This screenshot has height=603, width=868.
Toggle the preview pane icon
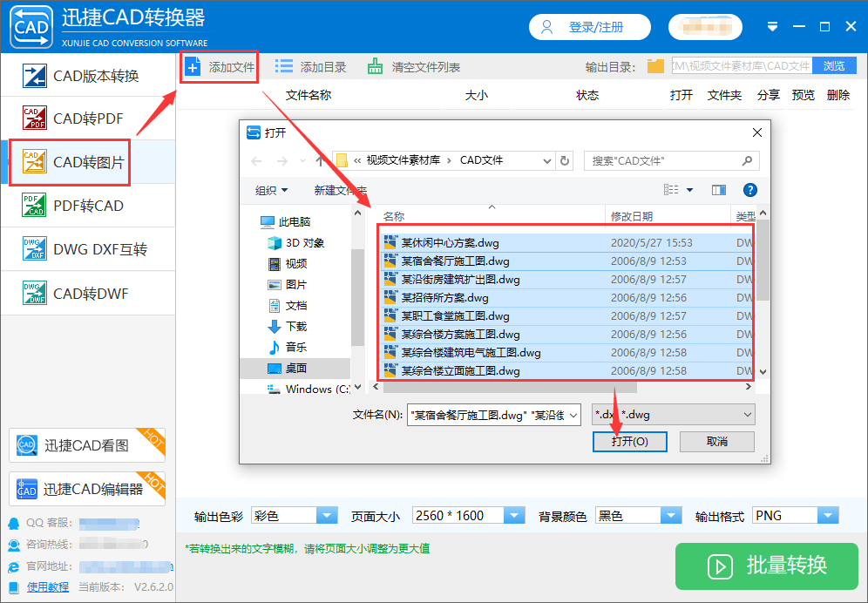718,190
